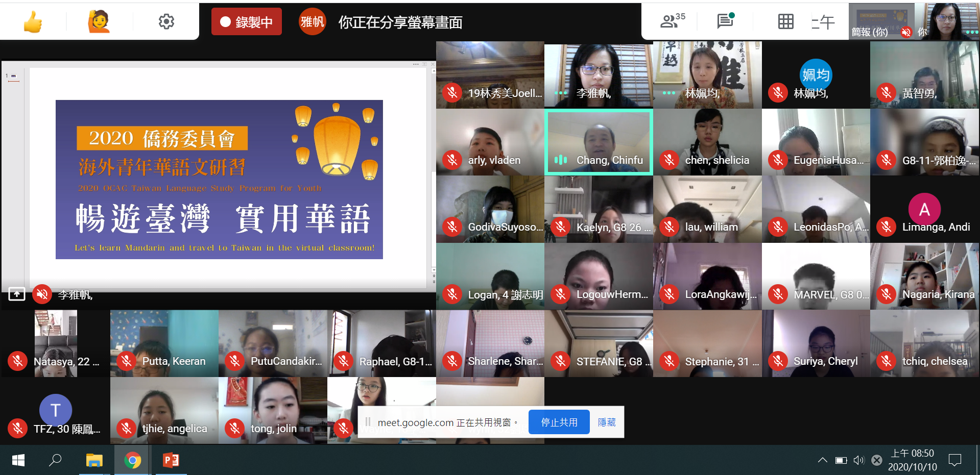Open PowerPoint from the taskbar

coord(171,460)
